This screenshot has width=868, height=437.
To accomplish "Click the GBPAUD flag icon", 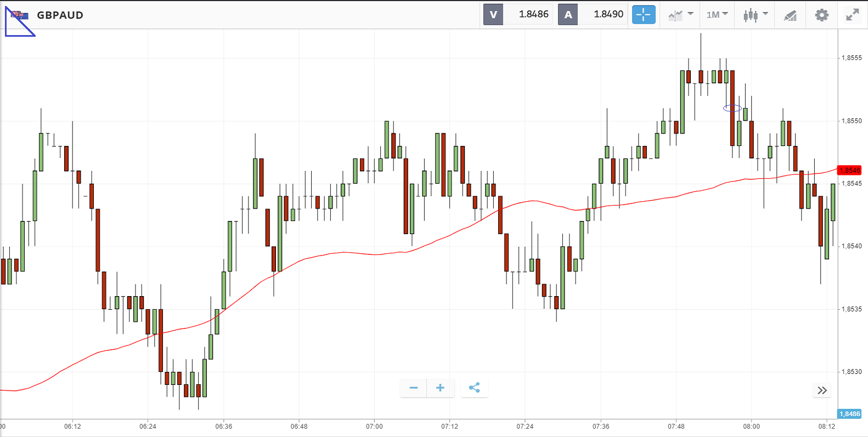I will (19, 15).
